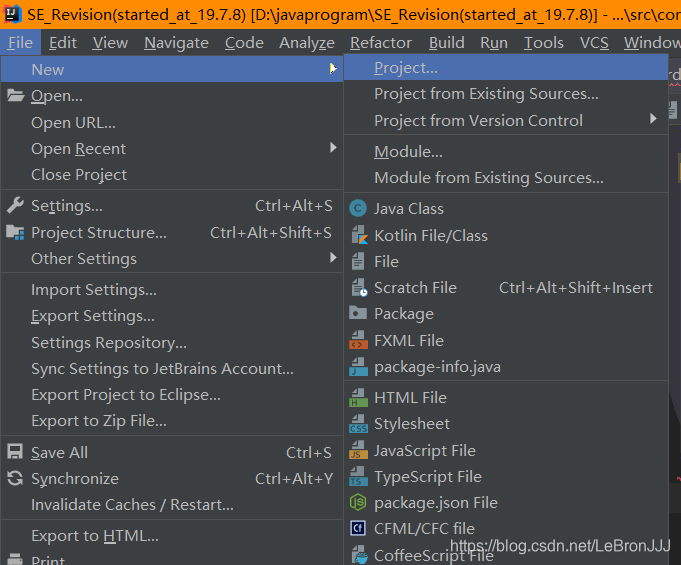Choose Export Project to Eclipse...
The height and width of the screenshot is (565, 681).
point(172,395)
